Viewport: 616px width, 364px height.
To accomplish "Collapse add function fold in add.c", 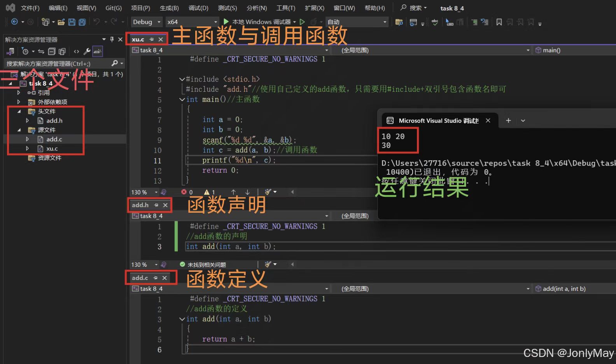I will [x=182, y=319].
